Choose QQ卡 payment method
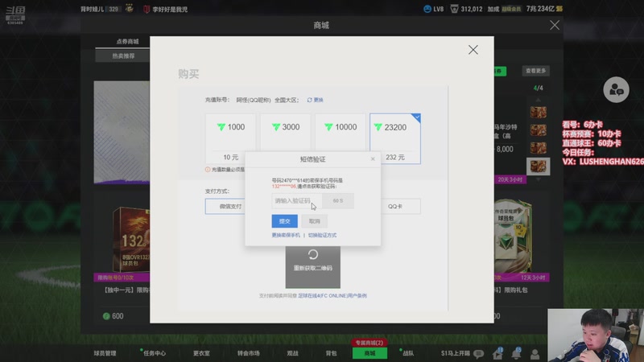Screen dimensions: 644x362 [395, 207]
